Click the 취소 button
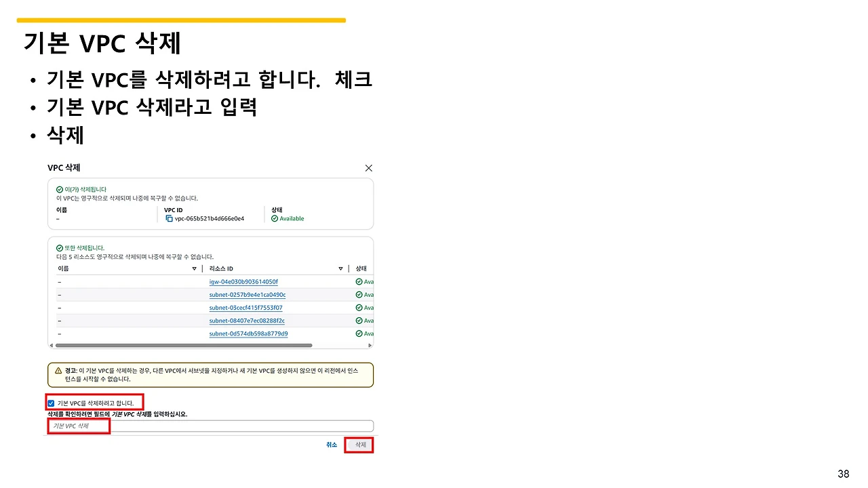 [331, 445]
